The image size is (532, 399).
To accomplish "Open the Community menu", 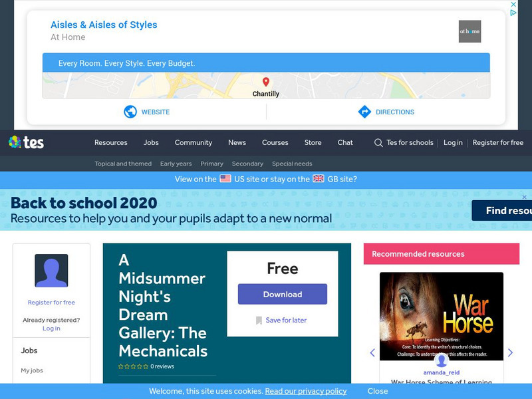I will [194, 142].
